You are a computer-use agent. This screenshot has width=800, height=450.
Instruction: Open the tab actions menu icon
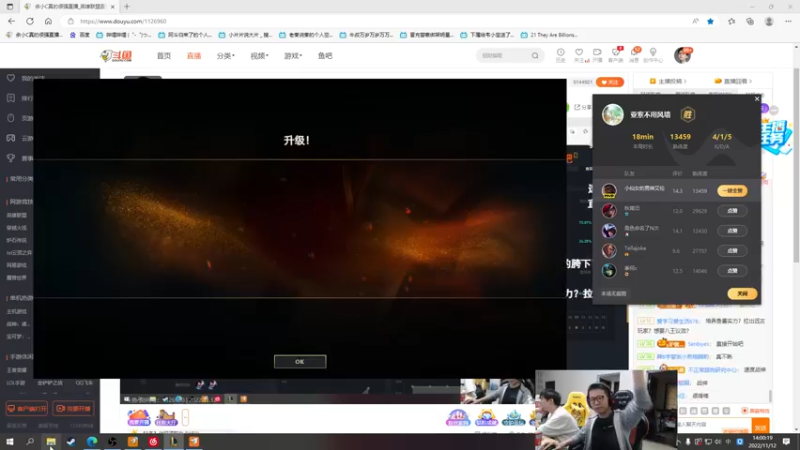coord(10,7)
